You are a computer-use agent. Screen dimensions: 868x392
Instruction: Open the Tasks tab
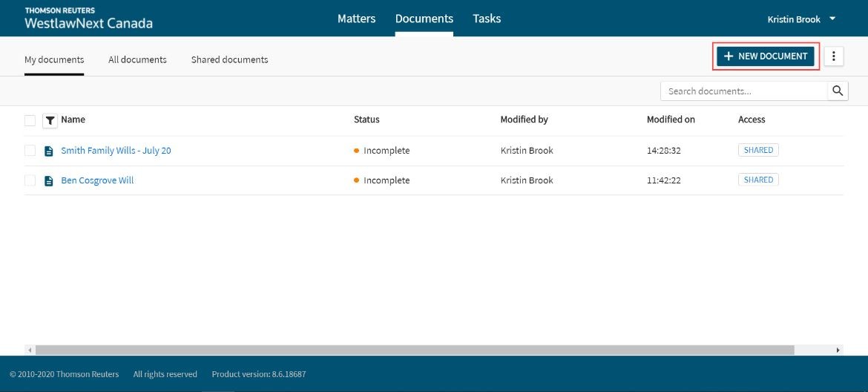click(487, 19)
